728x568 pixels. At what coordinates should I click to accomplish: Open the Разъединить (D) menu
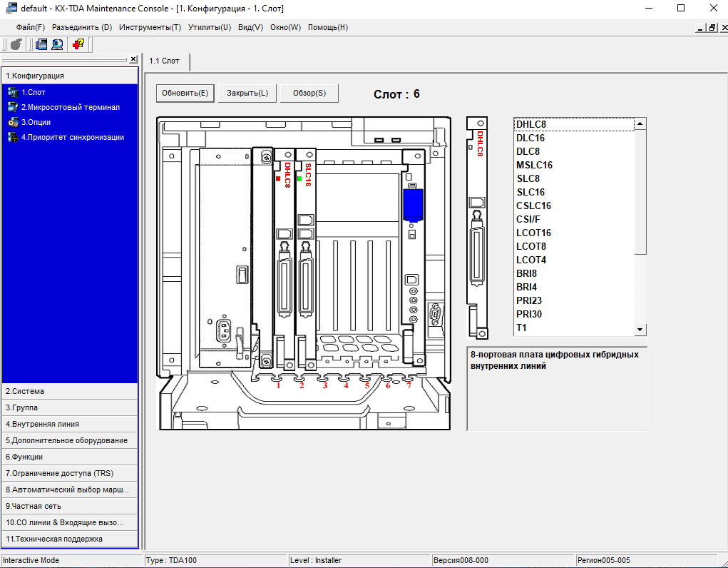82,27
